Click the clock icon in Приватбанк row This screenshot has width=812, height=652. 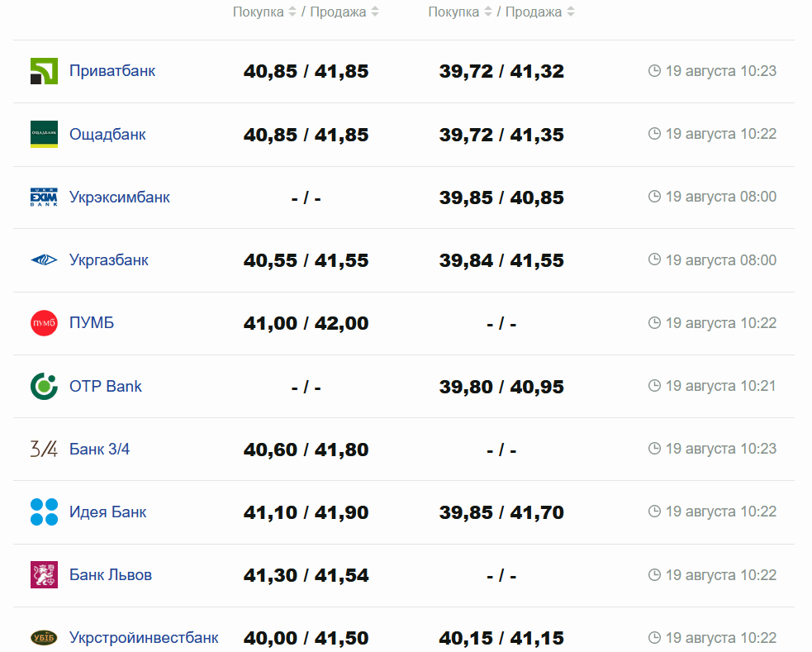coord(655,71)
